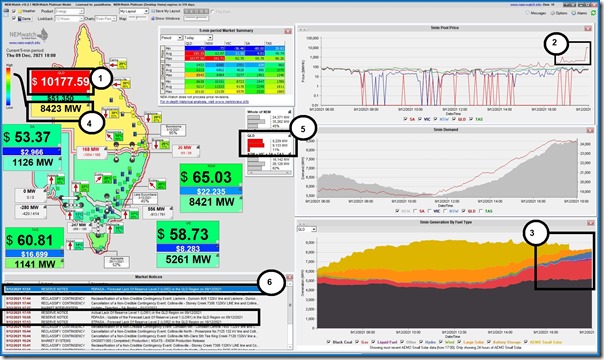Adjust the Map slider
The height and width of the screenshot is (360, 604).
click(138, 18)
